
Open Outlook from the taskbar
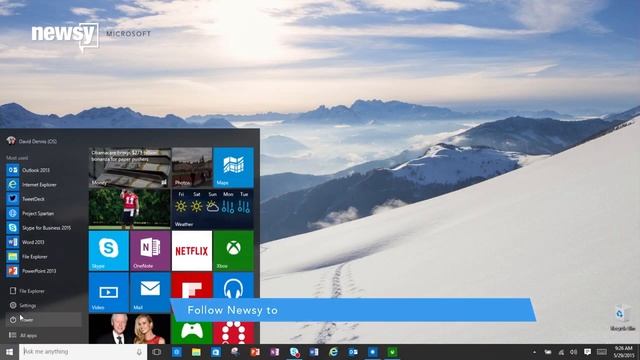tap(353, 352)
